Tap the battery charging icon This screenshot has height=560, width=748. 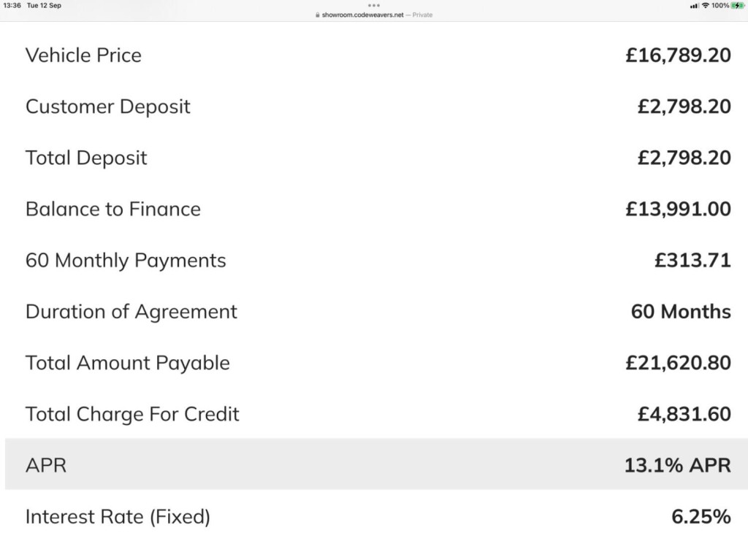pos(738,6)
